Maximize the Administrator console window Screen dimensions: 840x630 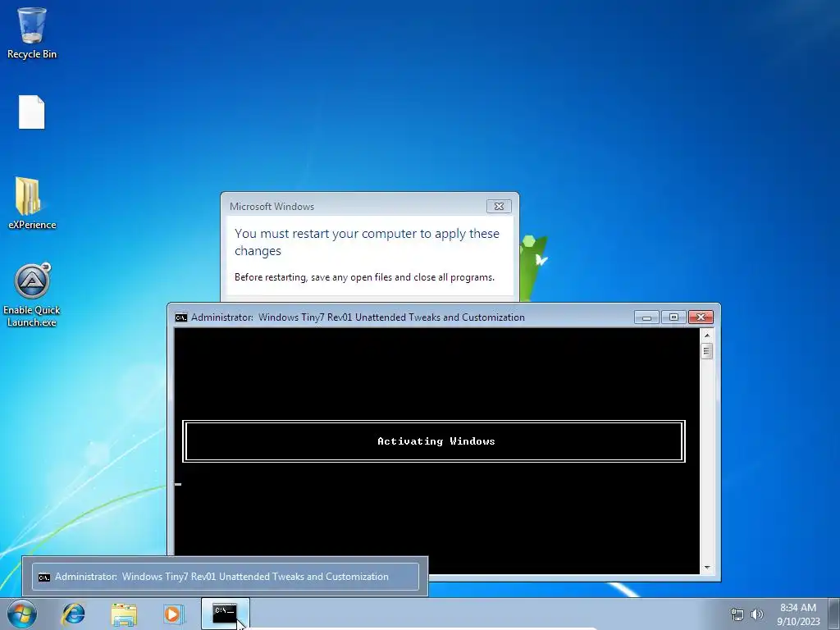[673, 317]
